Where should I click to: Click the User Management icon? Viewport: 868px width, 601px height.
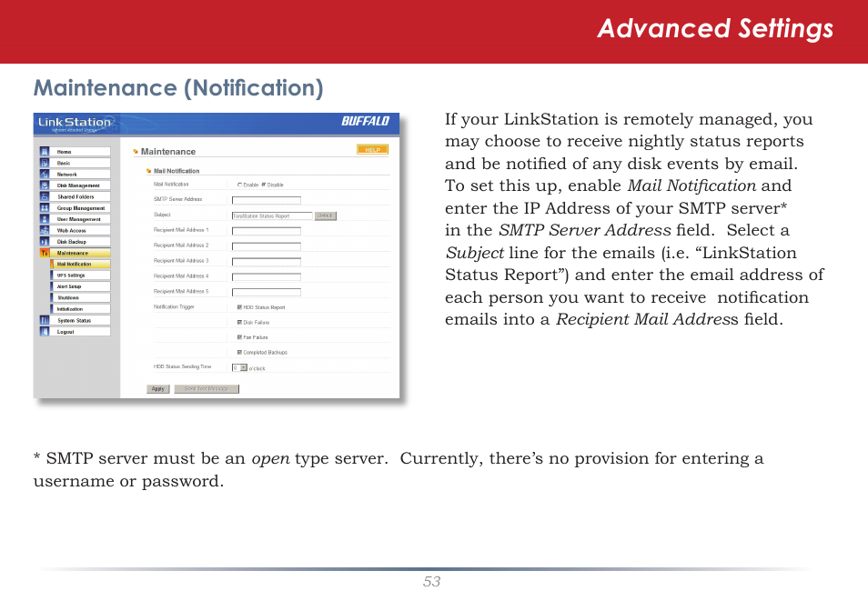tap(45, 219)
